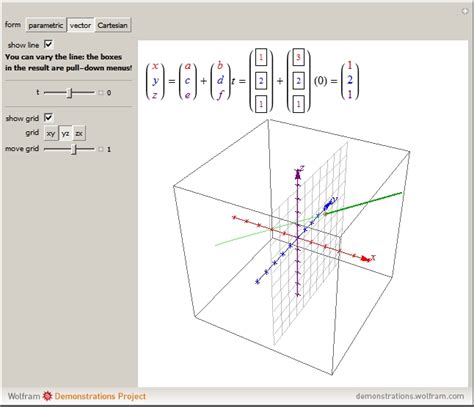
Task: Click the 'show grid' label
Action: pyautogui.click(x=22, y=118)
